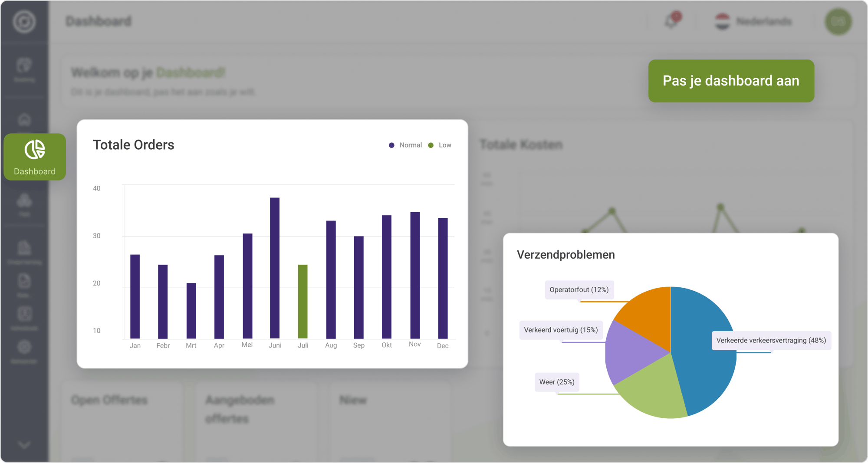Toggle the Low series in Totale Orders legend
The width and height of the screenshot is (868, 463).
440,145
